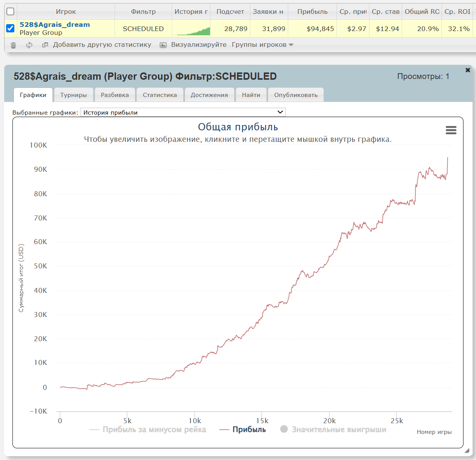Open the История прибыли chart selector
The width and height of the screenshot is (476, 460).
(183, 112)
